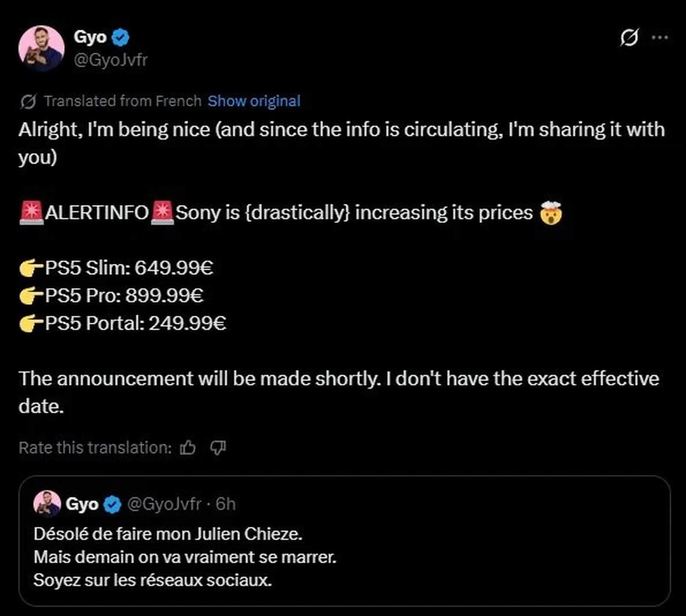Click the icon beside "Translated from French"

click(28, 102)
